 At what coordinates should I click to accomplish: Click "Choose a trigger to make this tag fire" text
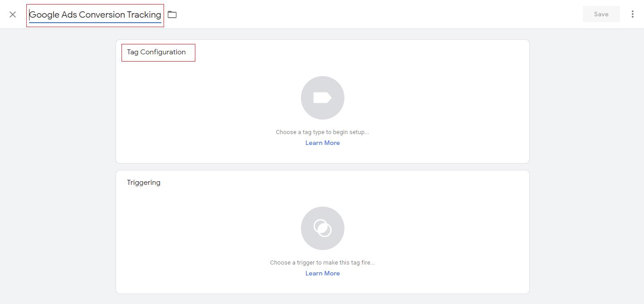click(322, 263)
